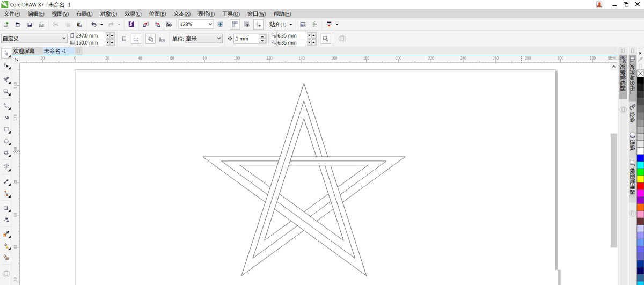Viewport: 644px width, 285px height.
Task: Open the page size 自定义 dropdown
Action: pyautogui.click(x=64, y=39)
